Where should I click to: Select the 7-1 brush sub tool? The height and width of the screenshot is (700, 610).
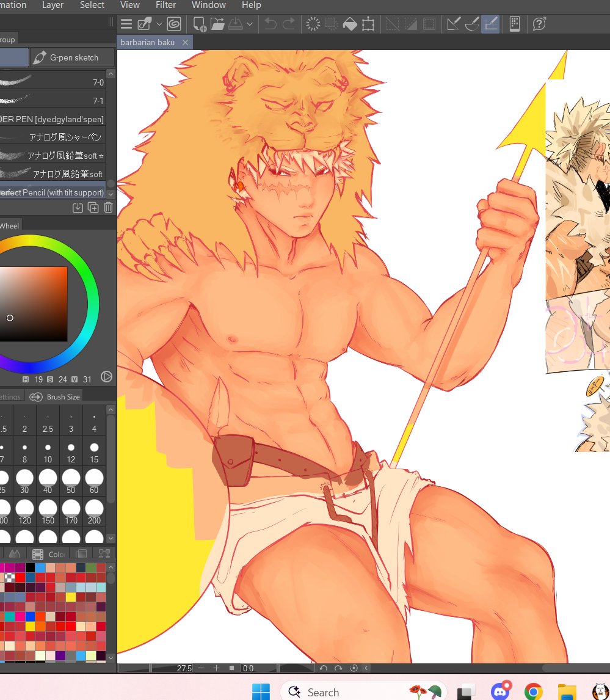click(x=53, y=99)
